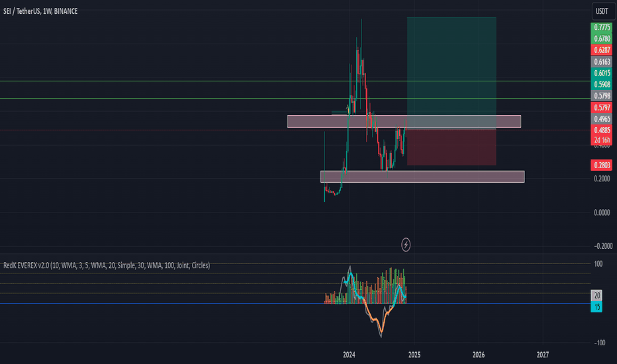617x364 pixels.
Task: Select the RedK EVEREX v2.0 indicator label
Action: (x=106, y=265)
